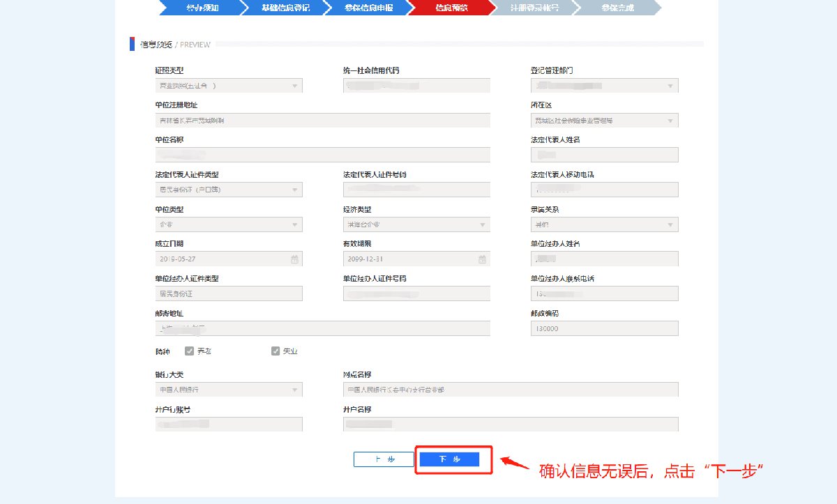Expand the 经济类型 dropdown
The width and height of the screenshot is (837, 504).
482,224
